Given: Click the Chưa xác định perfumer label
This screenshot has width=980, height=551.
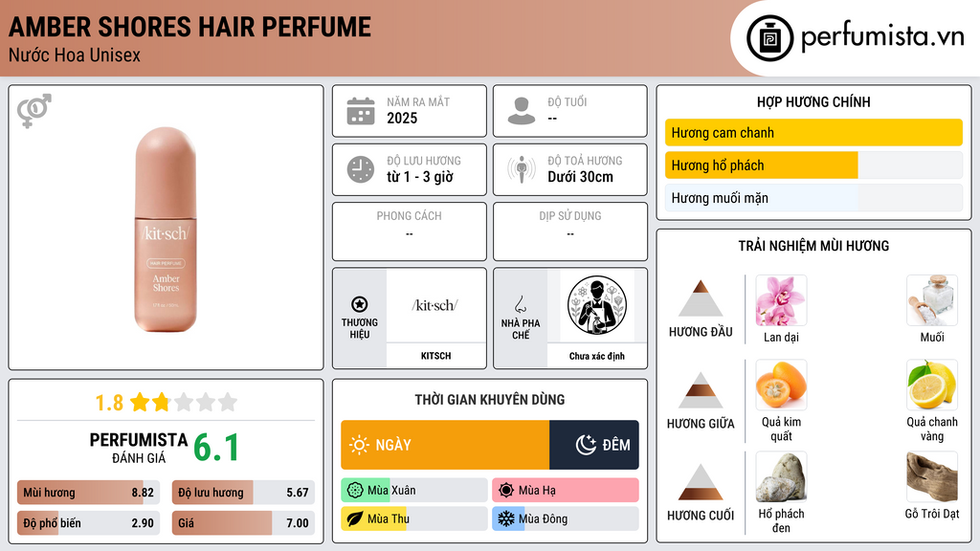Looking at the screenshot, I should (x=597, y=356).
